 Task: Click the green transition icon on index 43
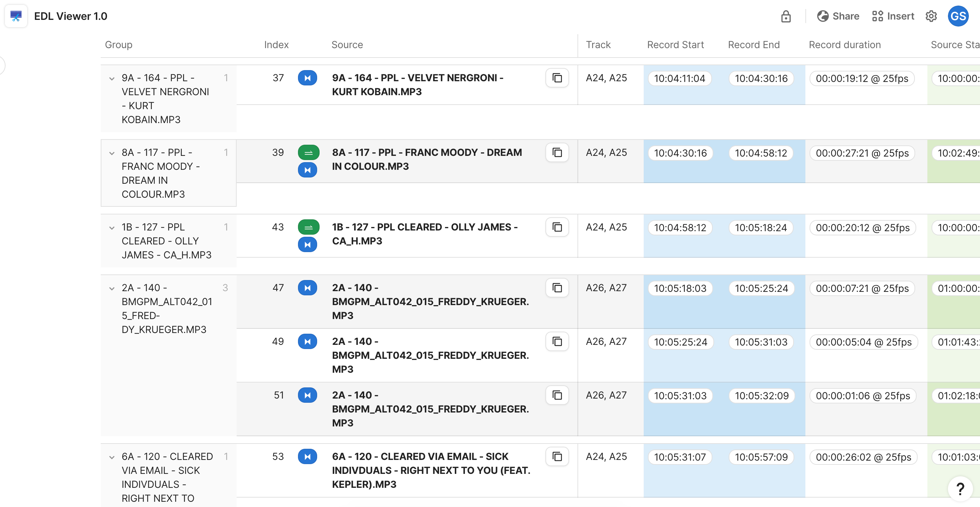coord(308,227)
